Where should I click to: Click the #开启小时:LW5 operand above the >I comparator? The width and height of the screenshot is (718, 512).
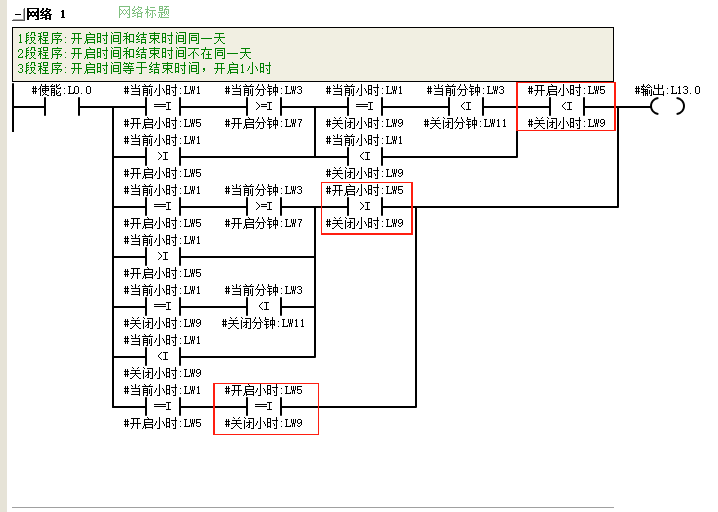[x=364, y=190]
